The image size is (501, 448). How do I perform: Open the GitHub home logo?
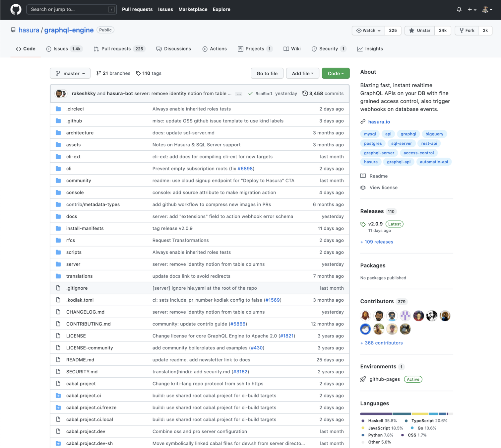(x=16, y=9)
